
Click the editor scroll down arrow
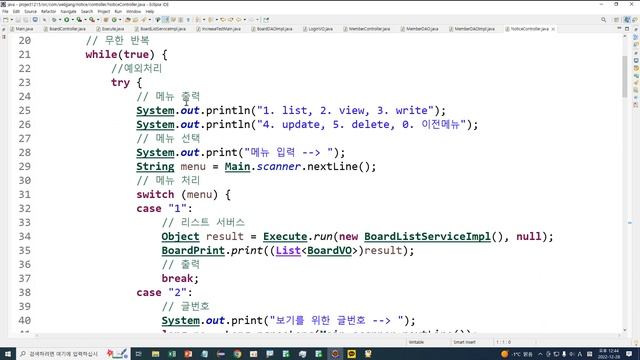(624, 330)
